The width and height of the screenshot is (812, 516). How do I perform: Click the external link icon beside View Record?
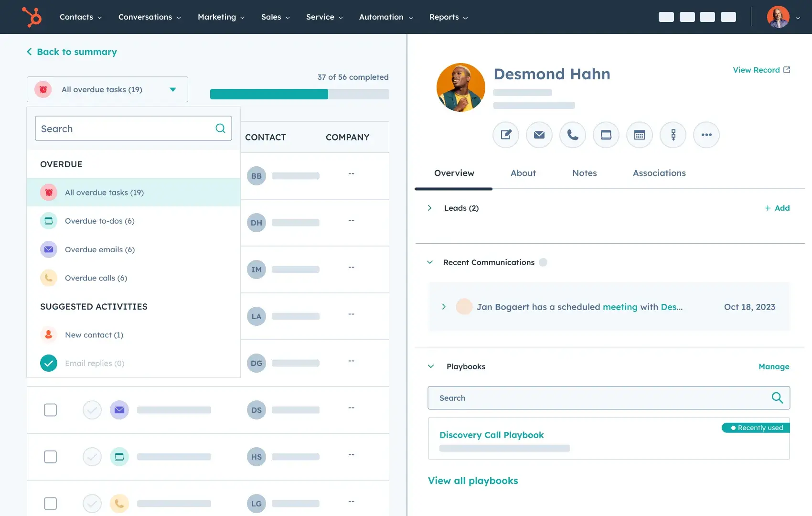[787, 70]
